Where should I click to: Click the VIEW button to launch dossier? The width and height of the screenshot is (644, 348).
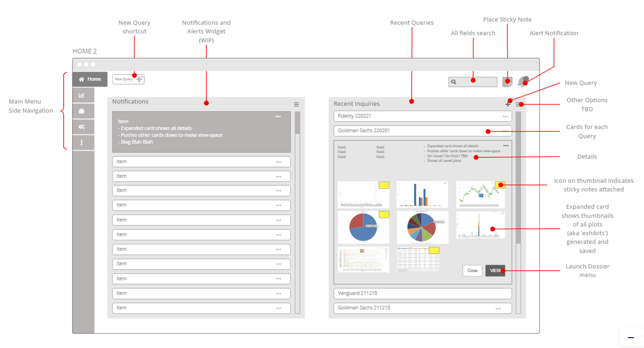(495, 270)
